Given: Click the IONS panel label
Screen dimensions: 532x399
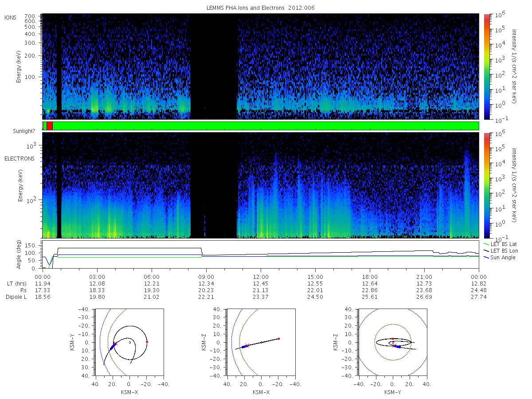Looking at the screenshot, I should pos(11,17).
